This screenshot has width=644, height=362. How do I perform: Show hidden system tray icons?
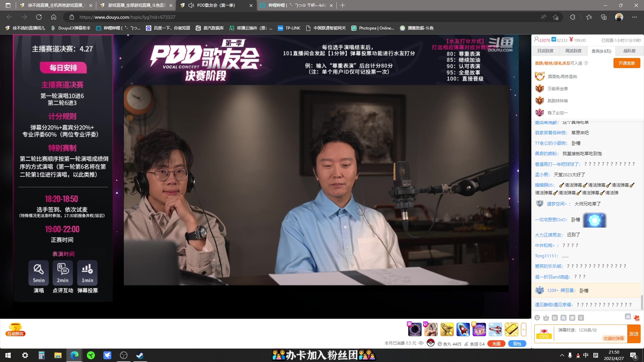[x=562, y=355]
